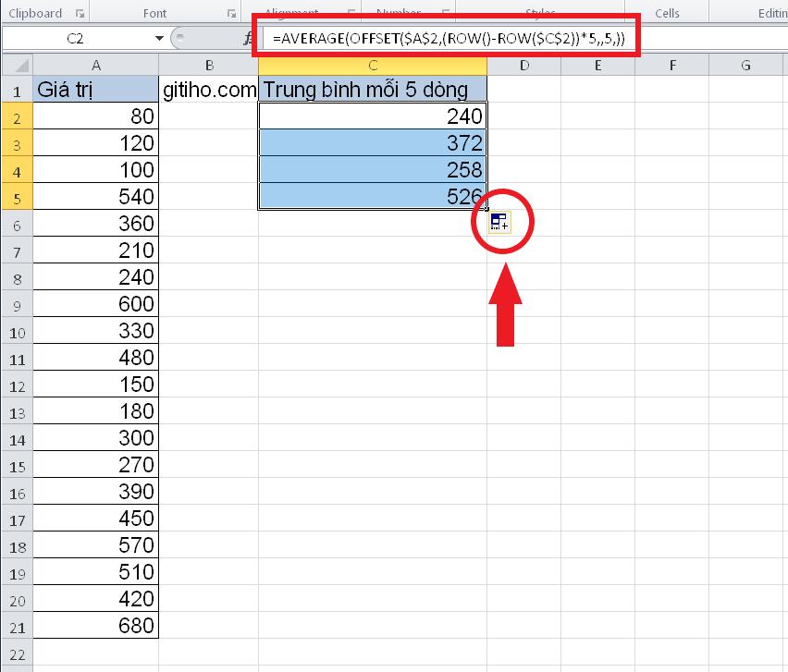
Task: Click the formula bar with AVERAGE formula
Action: click(x=449, y=38)
